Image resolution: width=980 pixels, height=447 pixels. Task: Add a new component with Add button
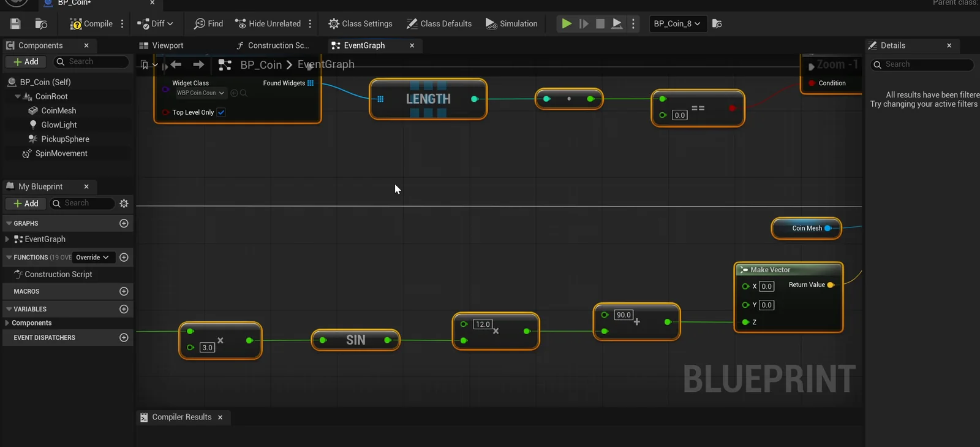point(26,62)
